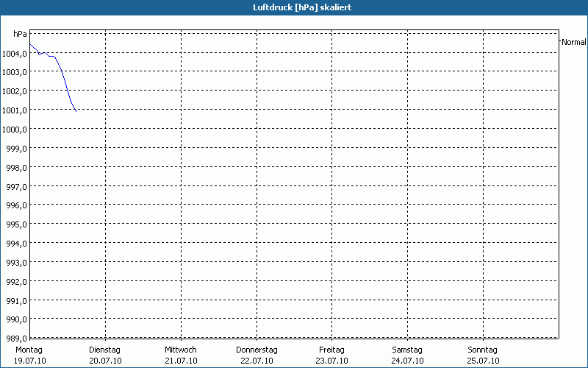This screenshot has width=588, height=368.
Task: Click the date 22.07.10
Action: (x=257, y=361)
